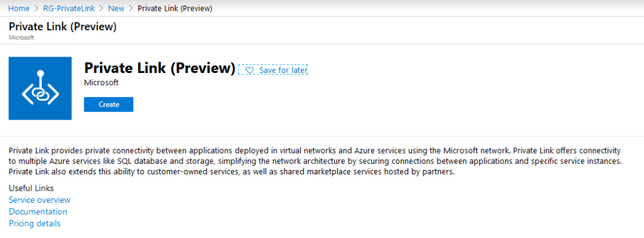The image size is (644, 238).
Task: Click the blue Private Link logo tile
Action: click(40, 88)
